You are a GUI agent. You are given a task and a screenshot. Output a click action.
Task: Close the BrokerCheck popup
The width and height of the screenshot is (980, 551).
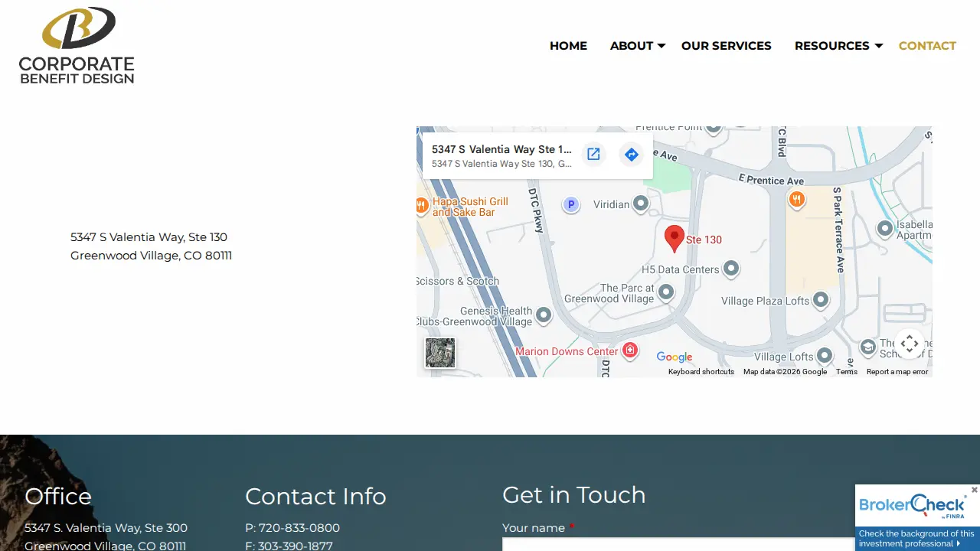pos(974,490)
